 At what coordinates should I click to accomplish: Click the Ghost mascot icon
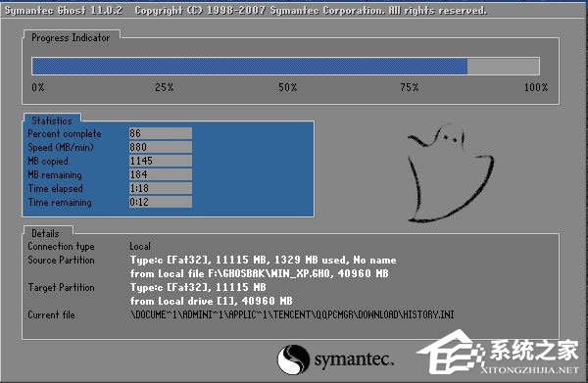click(x=451, y=173)
